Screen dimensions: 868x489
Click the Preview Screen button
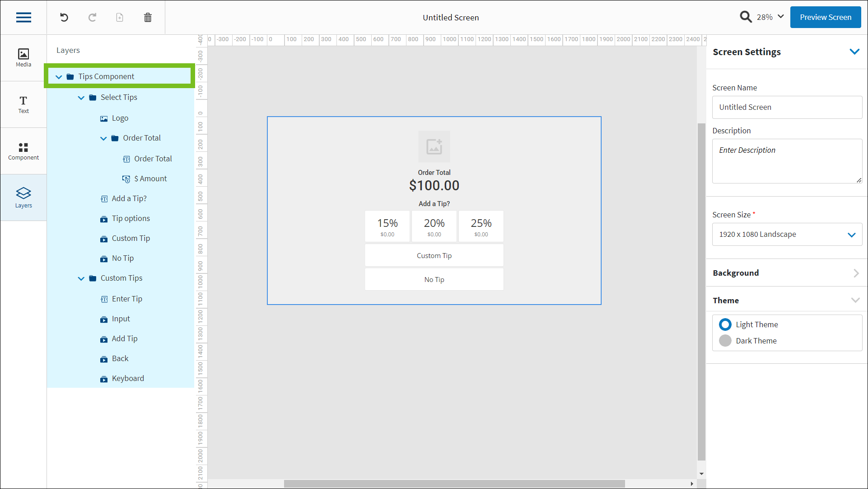pos(825,17)
